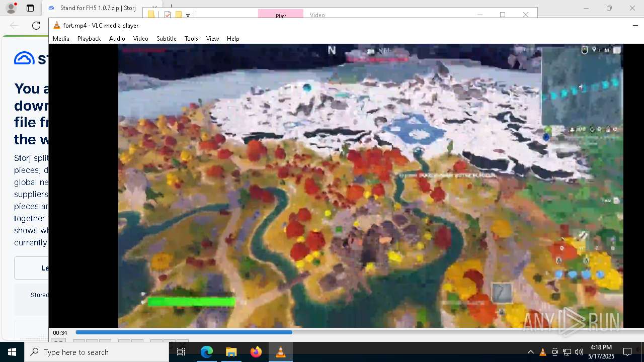Expand File Explorer quick access toolbar dropdown
Screen dimensions: 644x362
point(188,15)
